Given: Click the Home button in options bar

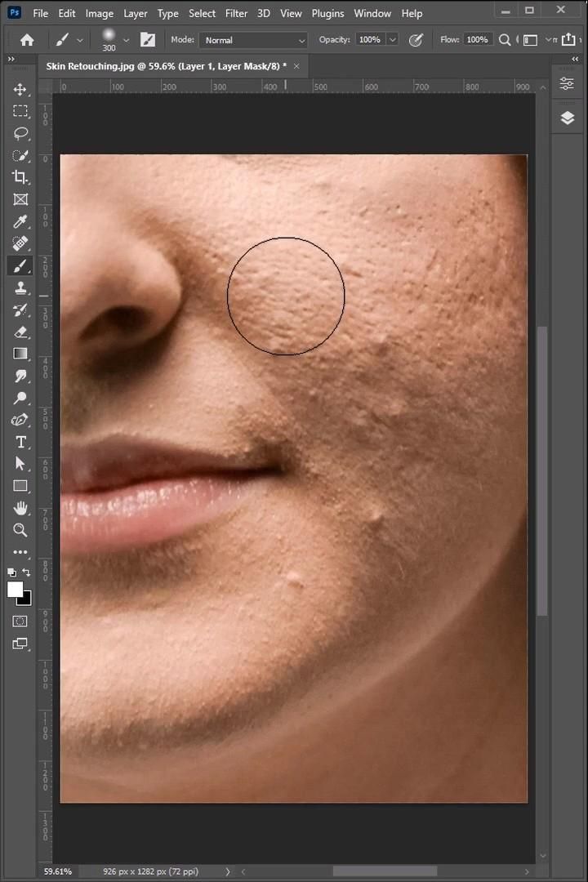Looking at the screenshot, I should click(27, 40).
